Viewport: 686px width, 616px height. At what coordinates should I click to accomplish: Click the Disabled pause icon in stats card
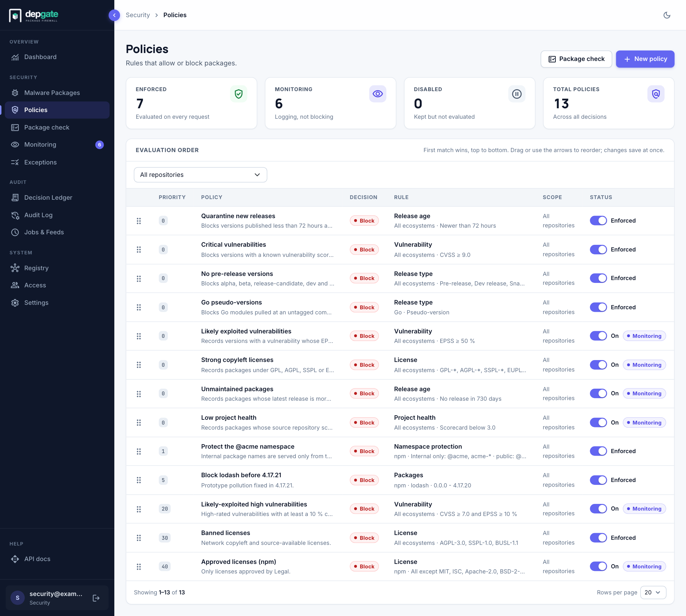[x=516, y=94]
